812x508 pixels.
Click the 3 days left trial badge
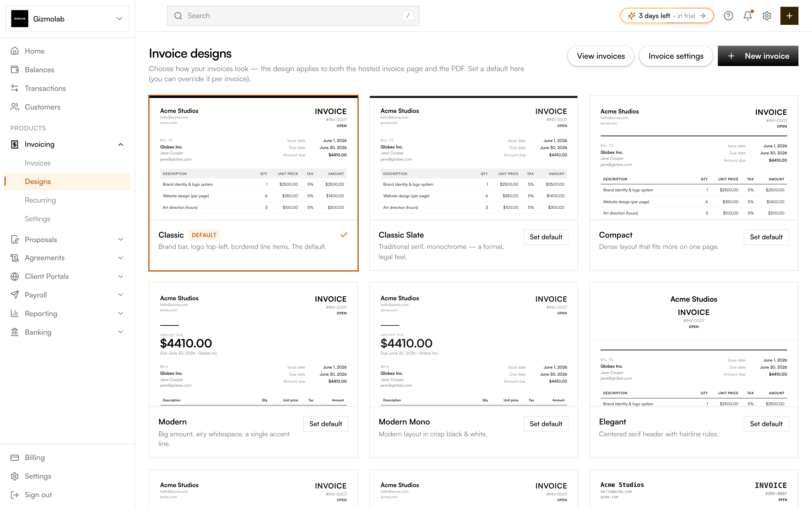pos(667,16)
